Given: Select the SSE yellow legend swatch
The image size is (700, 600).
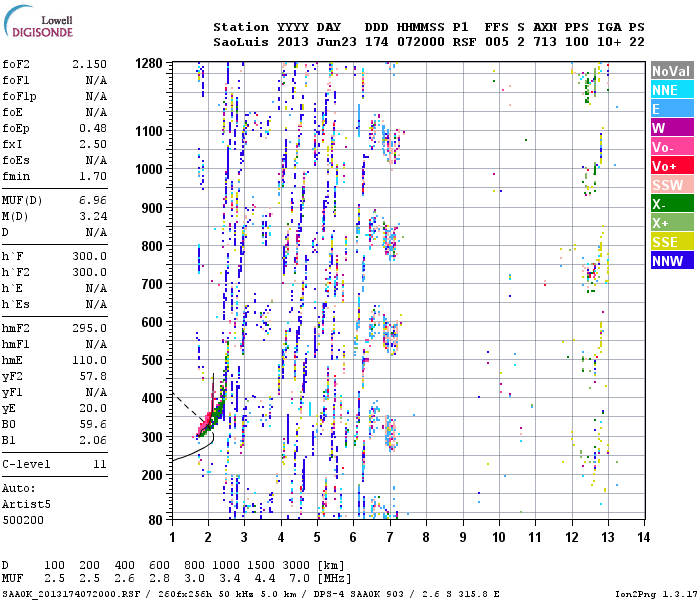Looking at the screenshot, I should pyautogui.click(x=672, y=242).
